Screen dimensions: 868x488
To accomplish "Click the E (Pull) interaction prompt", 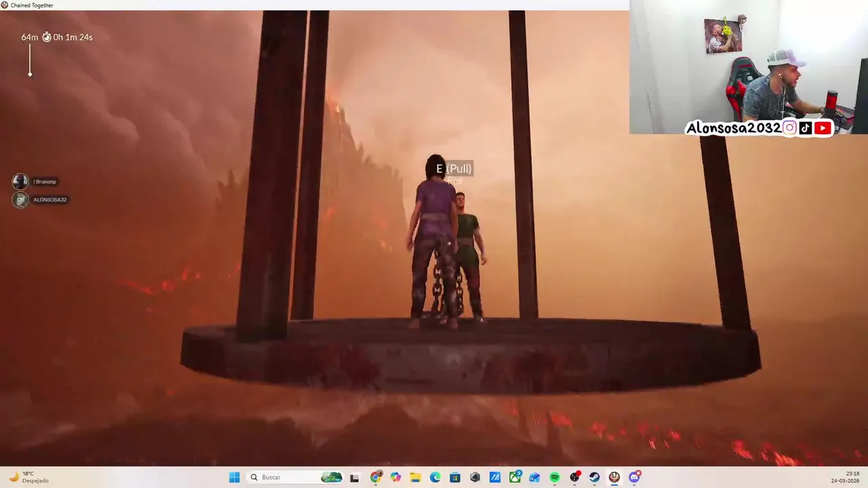I will coord(454,169).
